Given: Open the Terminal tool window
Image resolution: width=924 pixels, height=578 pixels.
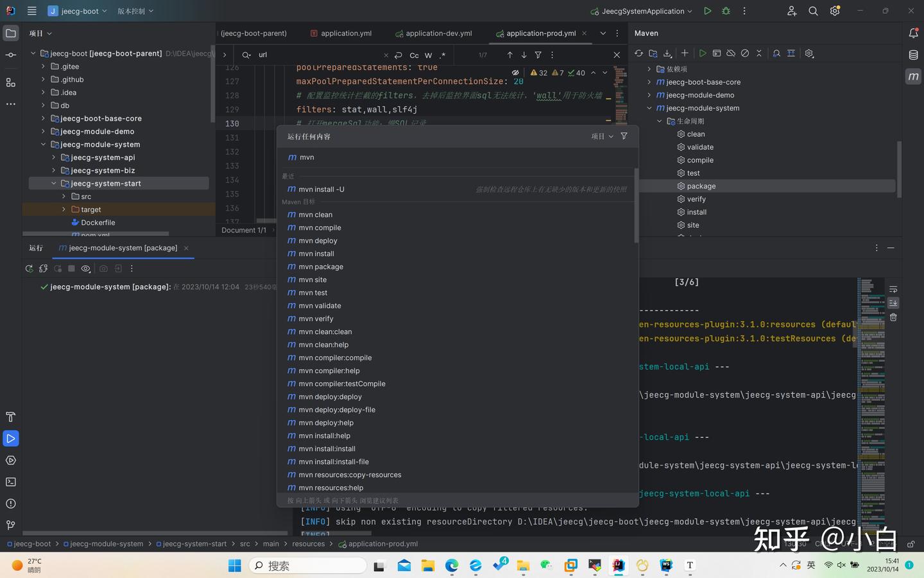Looking at the screenshot, I should pyautogui.click(x=11, y=482).
